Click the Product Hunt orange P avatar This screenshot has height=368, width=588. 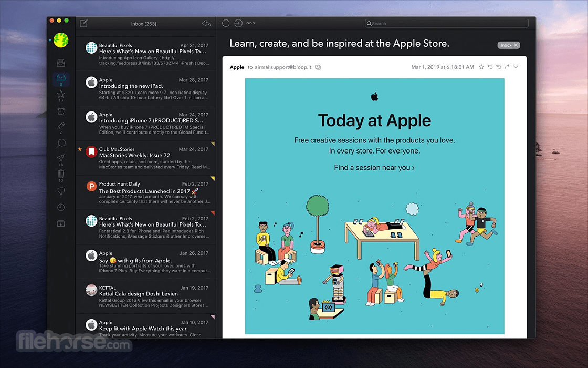[91, 186]
